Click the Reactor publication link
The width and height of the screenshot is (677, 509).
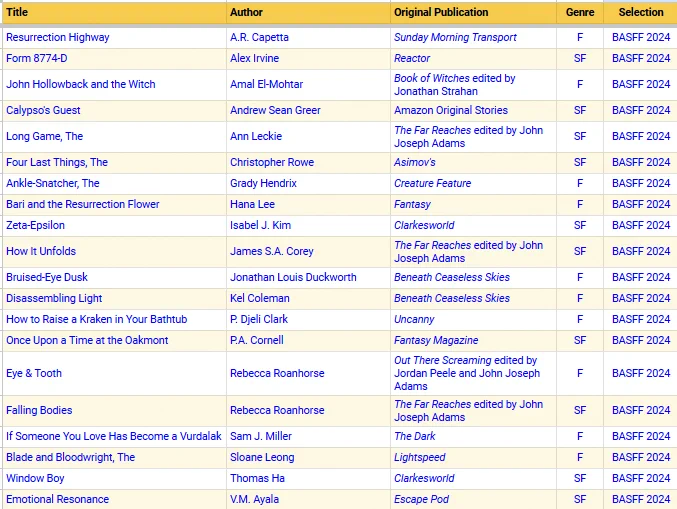[412, 58]
